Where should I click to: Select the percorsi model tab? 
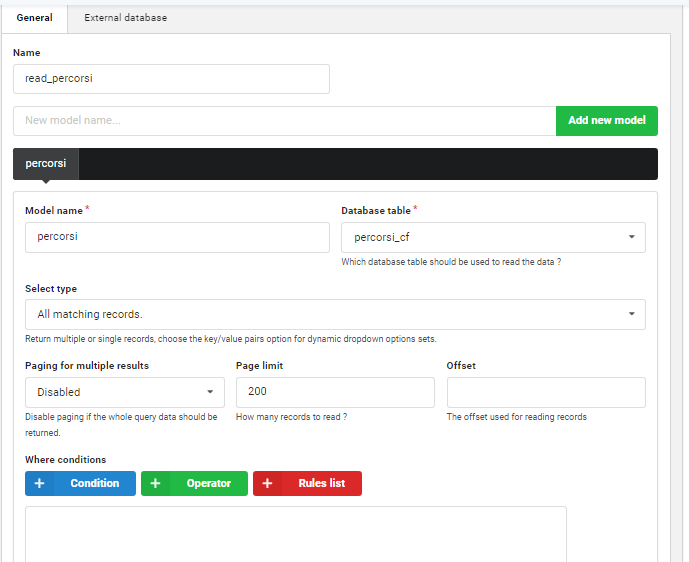[x=46, y=163]
